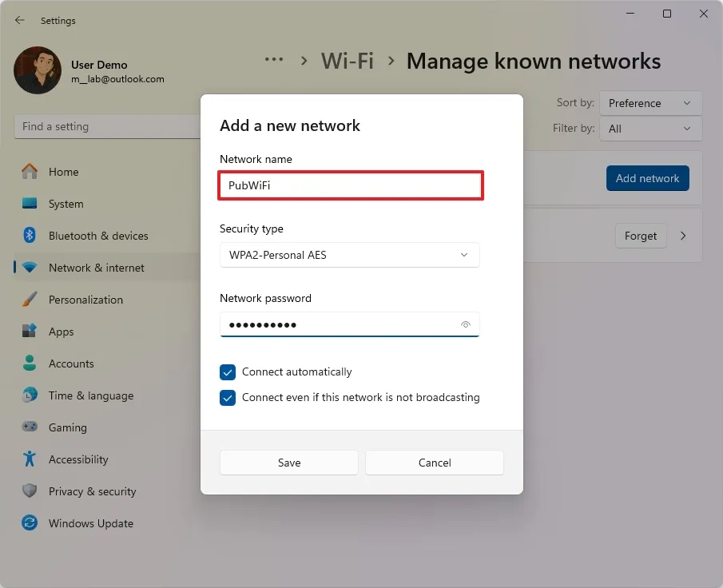Open the Security type dropdown
The height and width of the screenshot is (588, 723).
[349, 255]
